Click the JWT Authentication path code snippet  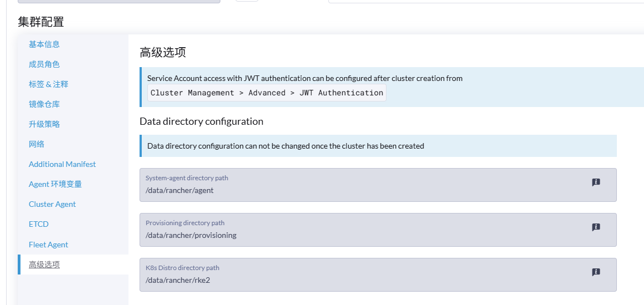click(267, 93)
